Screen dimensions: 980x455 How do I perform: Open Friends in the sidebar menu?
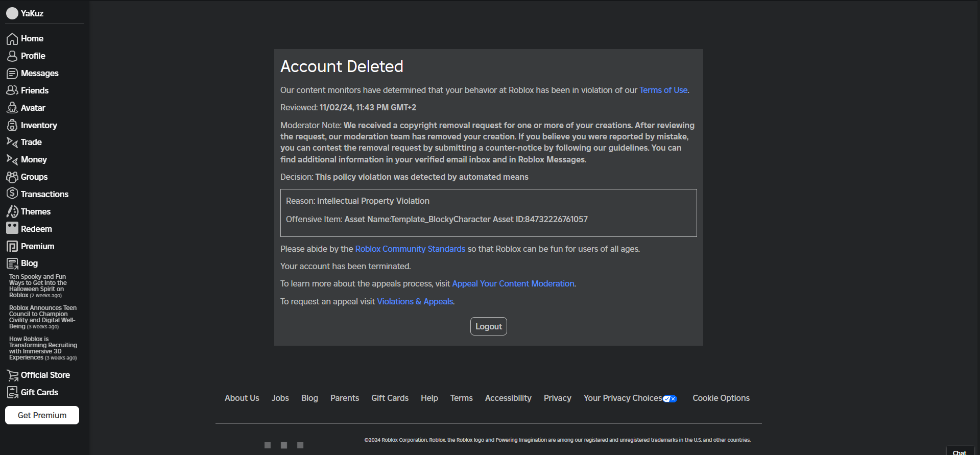[x=34, y=91]
